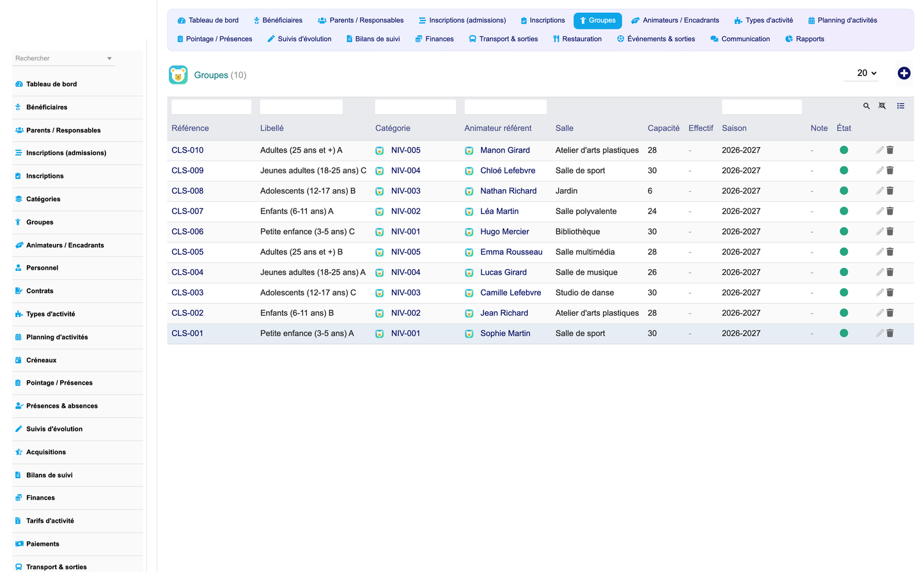Screen dimensions: 924x572
Task: Sort by the Saison column header
Action: tap(734, 128)
